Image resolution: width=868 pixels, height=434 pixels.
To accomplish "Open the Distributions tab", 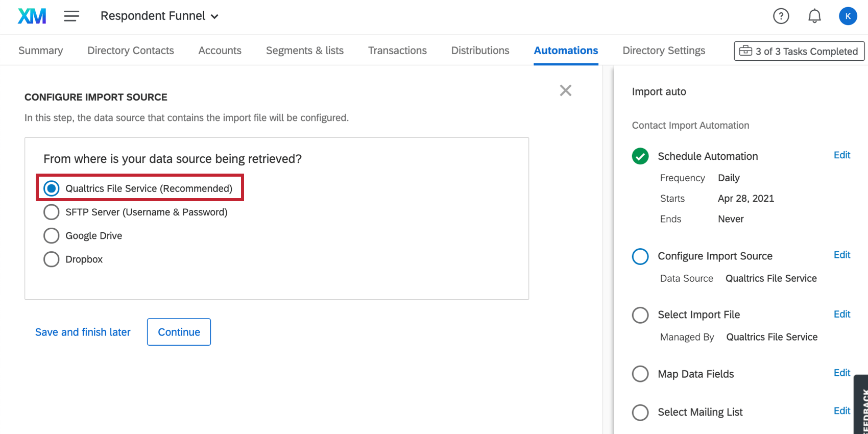I will click(x=480, y=51).
